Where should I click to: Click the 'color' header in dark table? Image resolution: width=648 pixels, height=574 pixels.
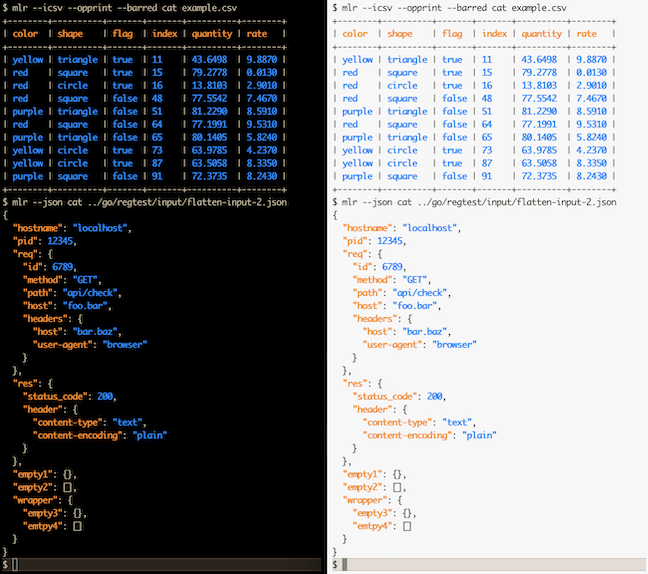coord(25,34)
